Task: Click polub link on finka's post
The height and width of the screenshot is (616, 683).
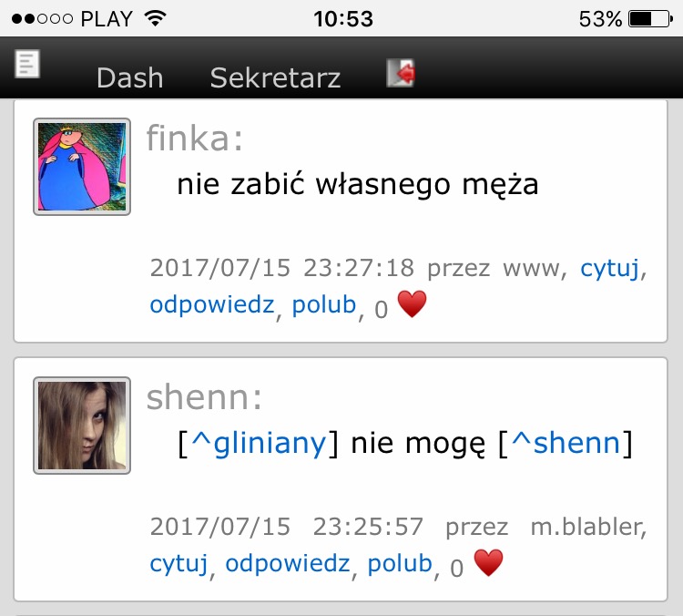Action: click(x=324, y=304)
